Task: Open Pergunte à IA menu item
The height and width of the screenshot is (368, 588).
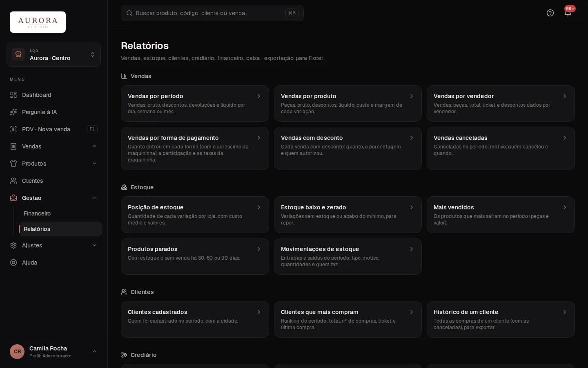Action: (x=53, y=112)
